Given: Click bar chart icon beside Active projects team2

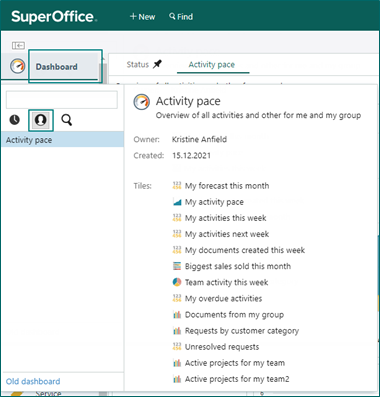Looking at the screenshot, I should 177,379.
